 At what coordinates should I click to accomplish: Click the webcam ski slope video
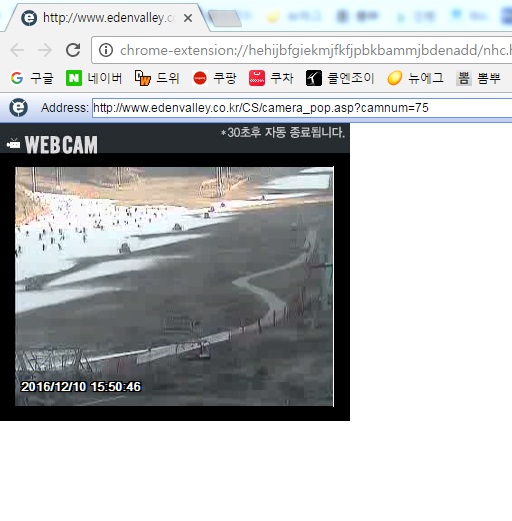pos(174,286)
